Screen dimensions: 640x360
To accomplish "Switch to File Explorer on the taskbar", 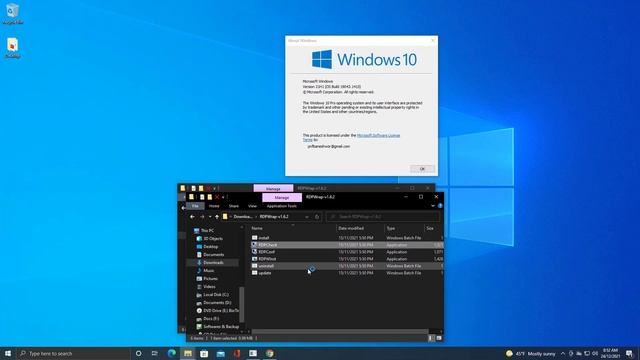I will pos(188,353).
